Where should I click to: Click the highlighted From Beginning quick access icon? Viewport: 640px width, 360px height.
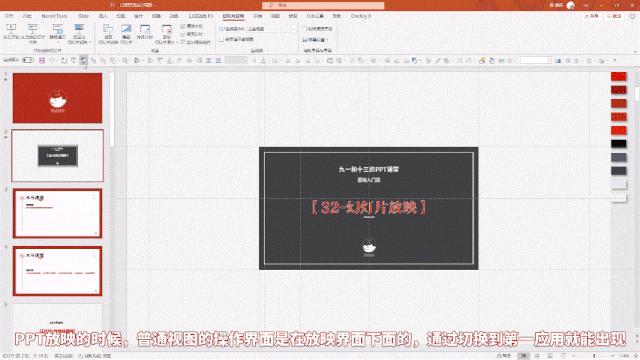click(83, 60)
